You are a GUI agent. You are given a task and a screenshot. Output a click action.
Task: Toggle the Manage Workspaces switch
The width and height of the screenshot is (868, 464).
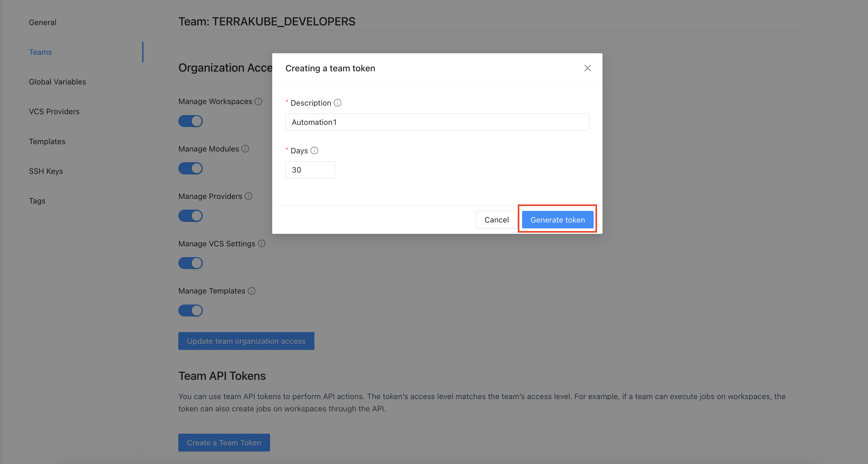(190, 121)
